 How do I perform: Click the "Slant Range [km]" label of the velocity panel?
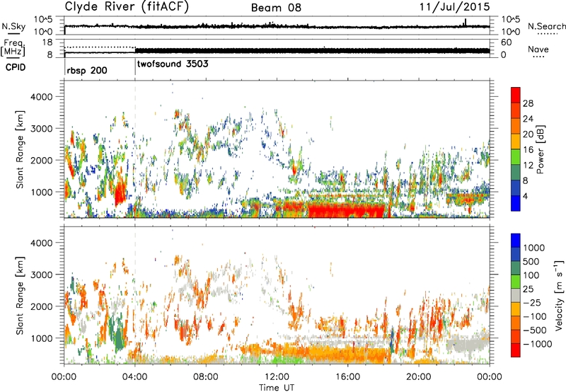tap(20, 296)
